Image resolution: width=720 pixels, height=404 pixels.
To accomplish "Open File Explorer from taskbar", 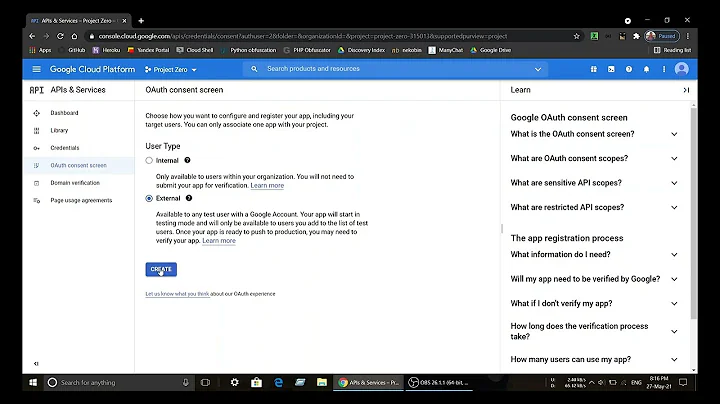I will click(322, 382).
